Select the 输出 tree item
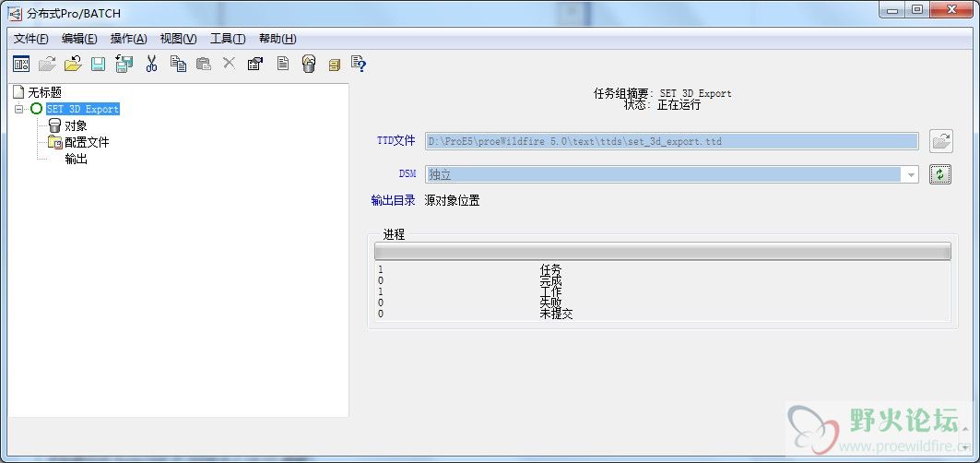Screen dimensions: 980x463 click(76, 159)
